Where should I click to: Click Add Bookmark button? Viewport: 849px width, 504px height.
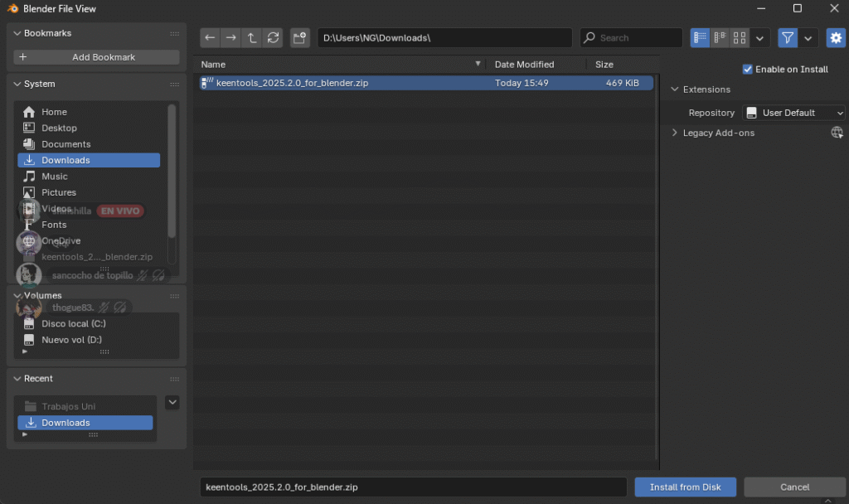pyautogui.click(x=96, y=57)
